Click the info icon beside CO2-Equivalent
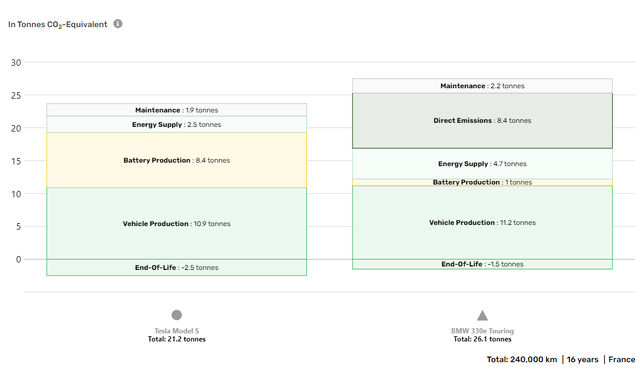This screenshot has width=640, height=372. tap(118, 24)
